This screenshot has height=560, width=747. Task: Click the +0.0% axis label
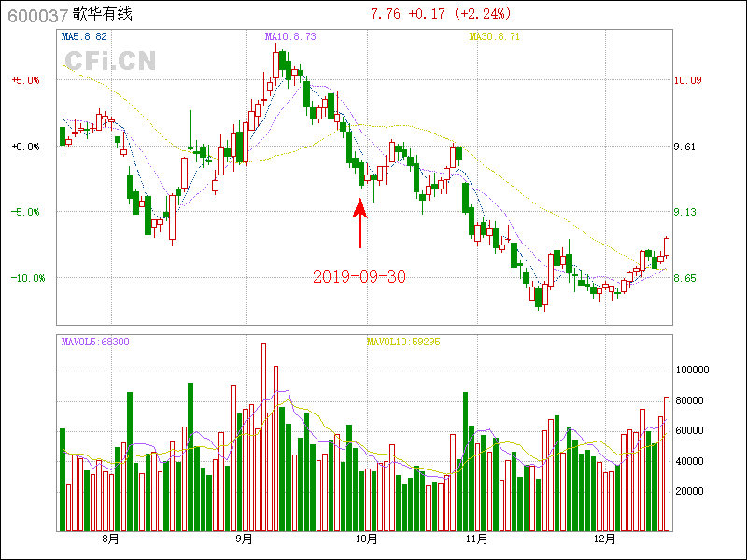pyautogui.click(x=26, y=147)
